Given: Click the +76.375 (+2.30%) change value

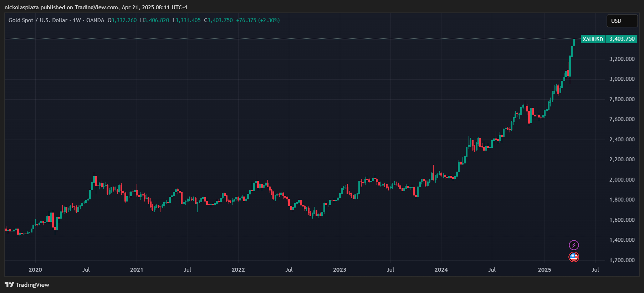Looking at the screenshot, I should pyautogui.click(x=258, y=20).
